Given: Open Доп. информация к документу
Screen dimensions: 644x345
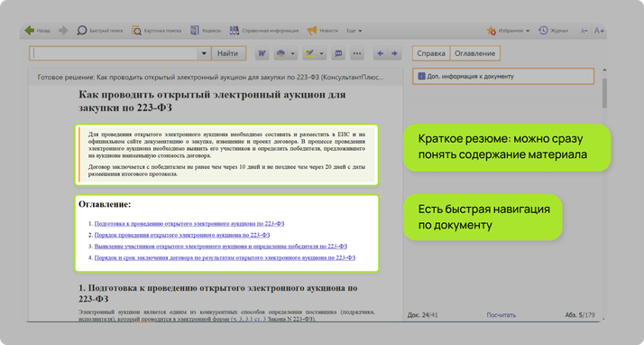Looking at the screenshot, I should (x=503, y=77).
